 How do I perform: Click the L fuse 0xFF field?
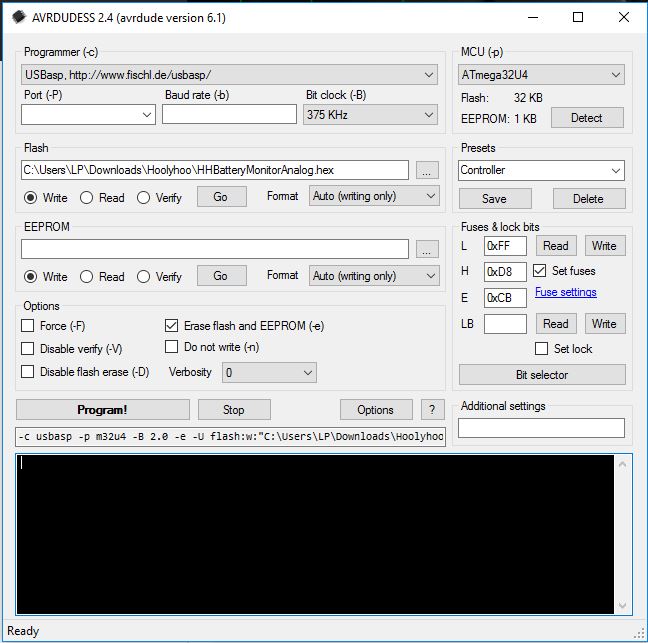coord(505,246)
